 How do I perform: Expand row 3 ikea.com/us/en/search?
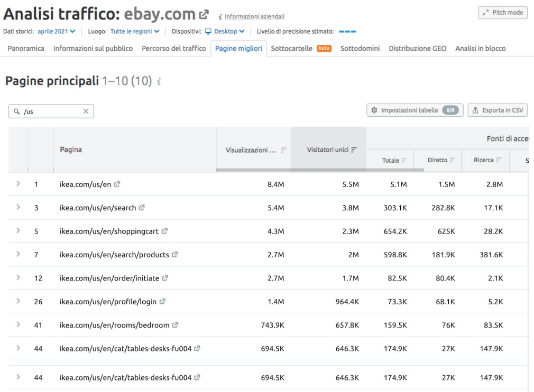tap(19, 207)
